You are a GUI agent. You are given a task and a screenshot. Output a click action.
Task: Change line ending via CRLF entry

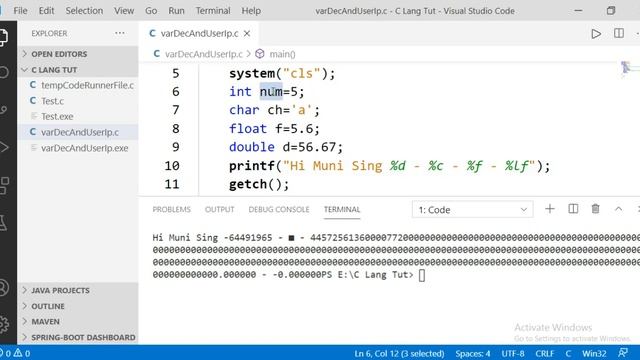(x=544, y=353)
